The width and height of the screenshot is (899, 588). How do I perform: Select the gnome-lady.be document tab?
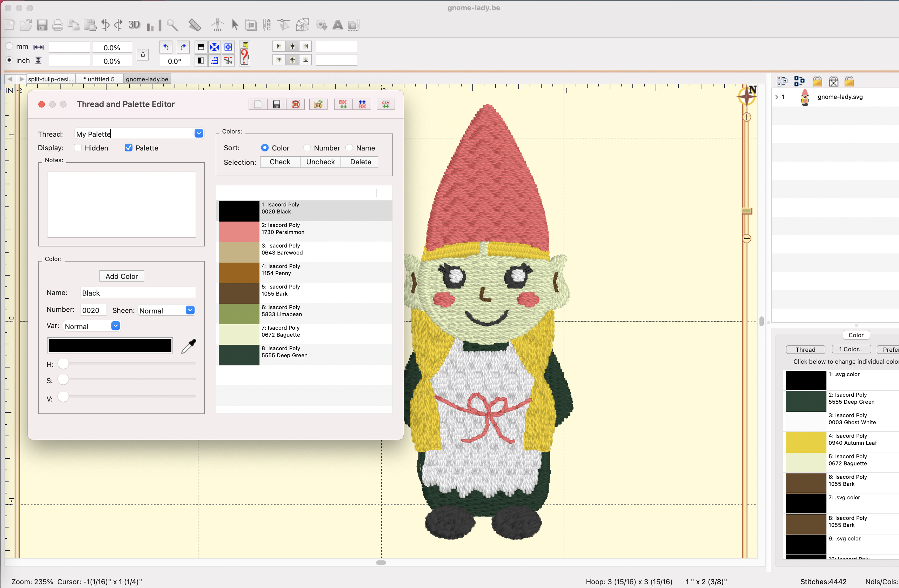point(147,79)
